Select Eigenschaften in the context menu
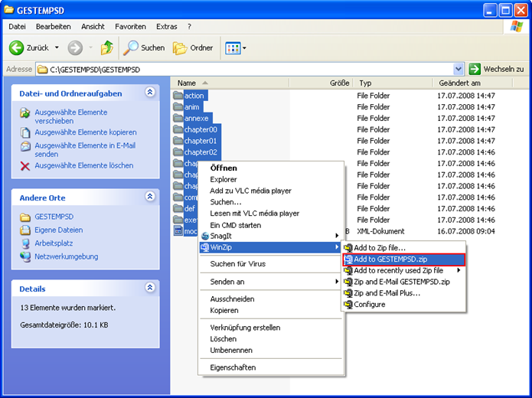 233,367
